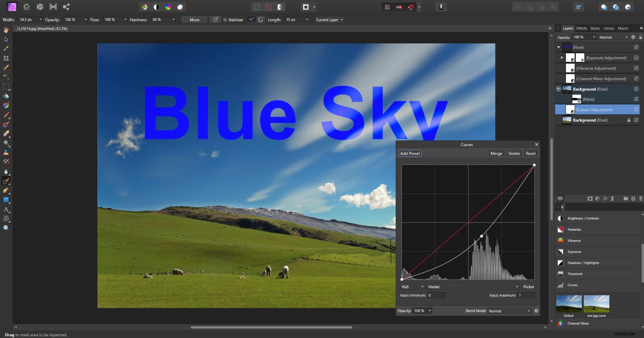Open the Current Layer dropdown

[329, 19]
